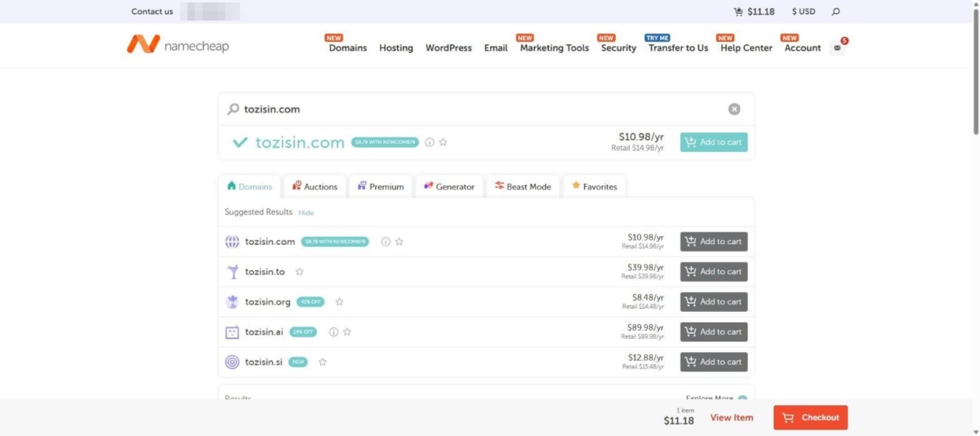Click the View Item link
The image size is (980, 436).
click(732, 417)
